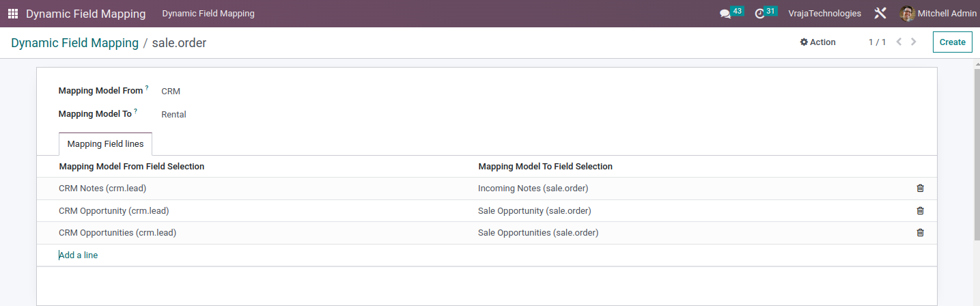Delete the CRM Opportunities mapping line
Viewport: 980px width, 306px height.
point(920,233)
